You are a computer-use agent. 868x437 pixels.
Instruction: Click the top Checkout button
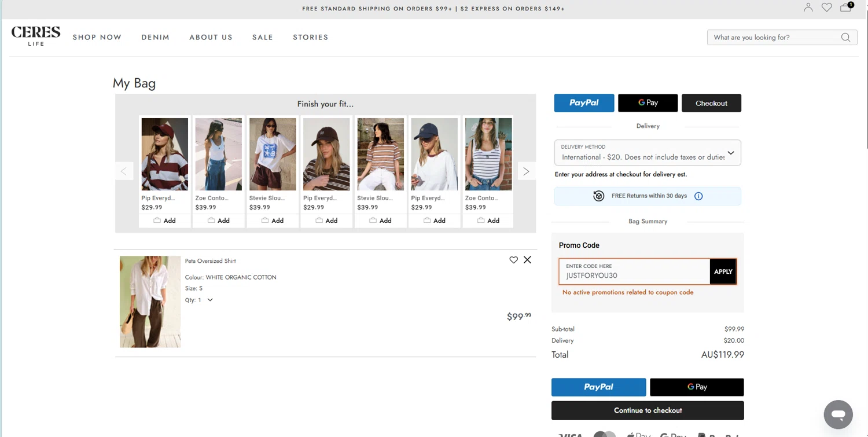tap(711, 103)
